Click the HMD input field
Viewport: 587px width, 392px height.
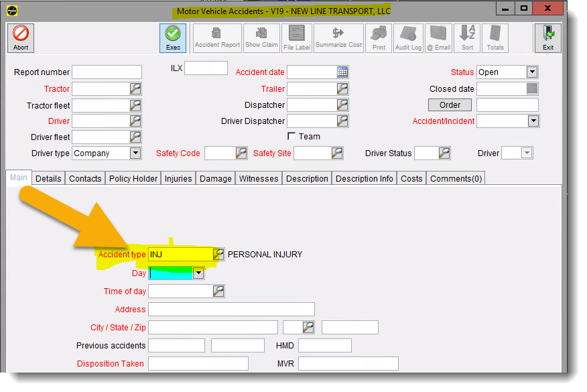(325, 345)
